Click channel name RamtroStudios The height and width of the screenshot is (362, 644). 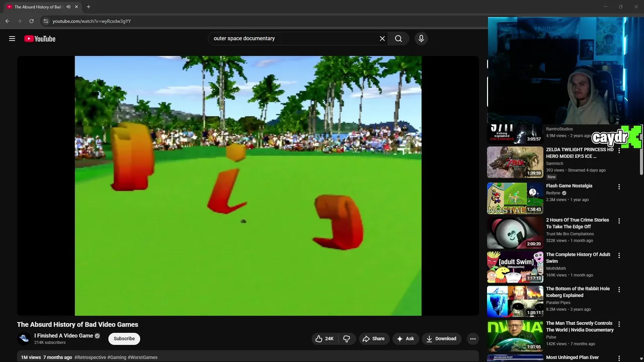tap(559, 129)
